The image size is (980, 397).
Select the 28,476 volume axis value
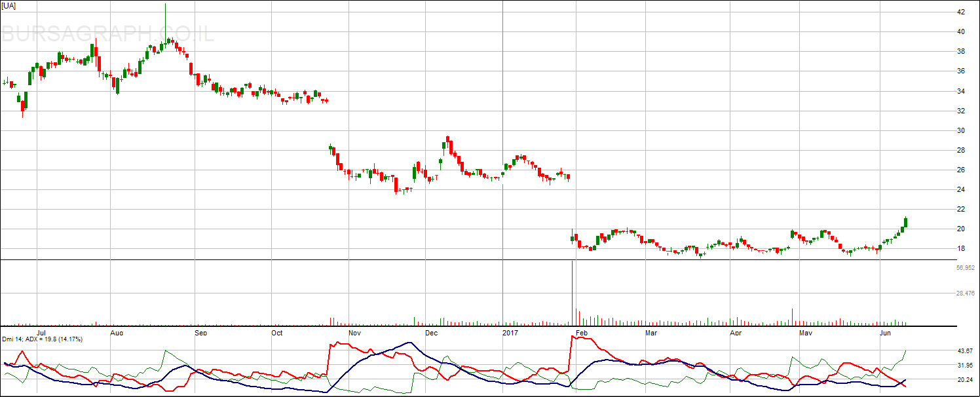(x=966, y=293)
